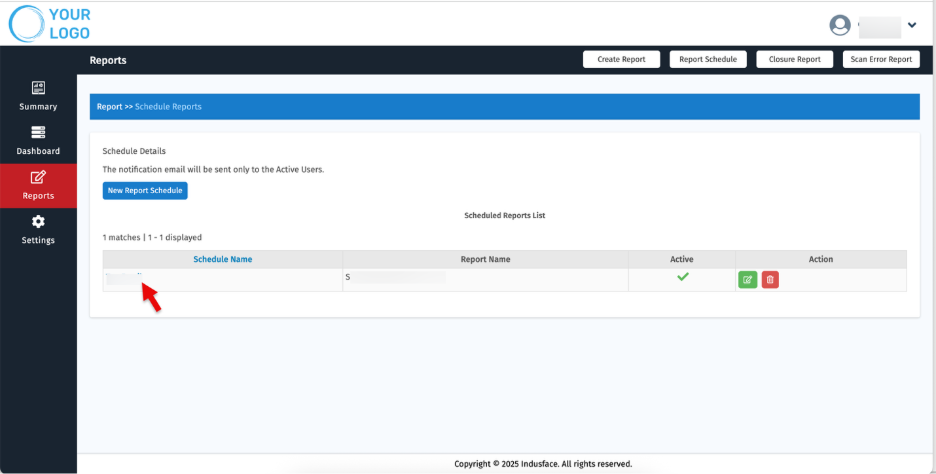Click the report name cell starting with S
This screenshot has height=474, width=936.
[485, 280]
